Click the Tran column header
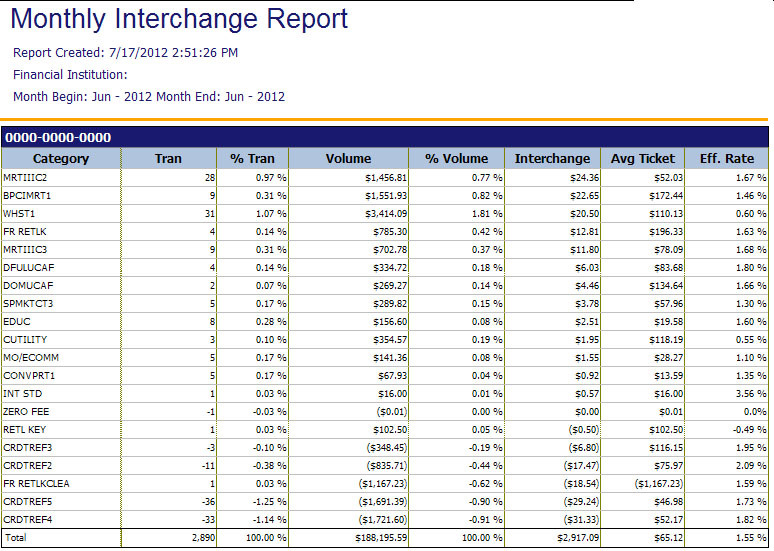Screen dimensions: 774x551 tap(168, 158)
